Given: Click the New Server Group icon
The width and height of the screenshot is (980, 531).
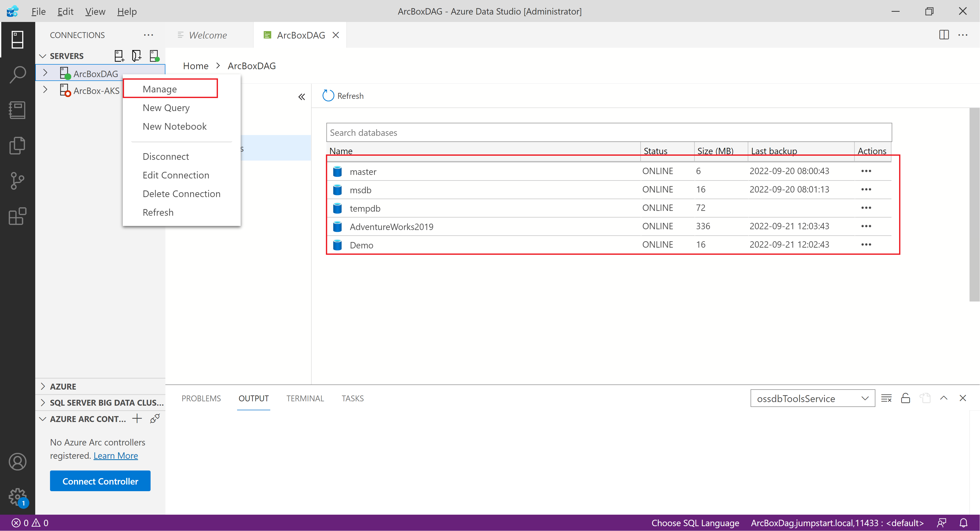Looking at the screenshot, I should point(137,56).
